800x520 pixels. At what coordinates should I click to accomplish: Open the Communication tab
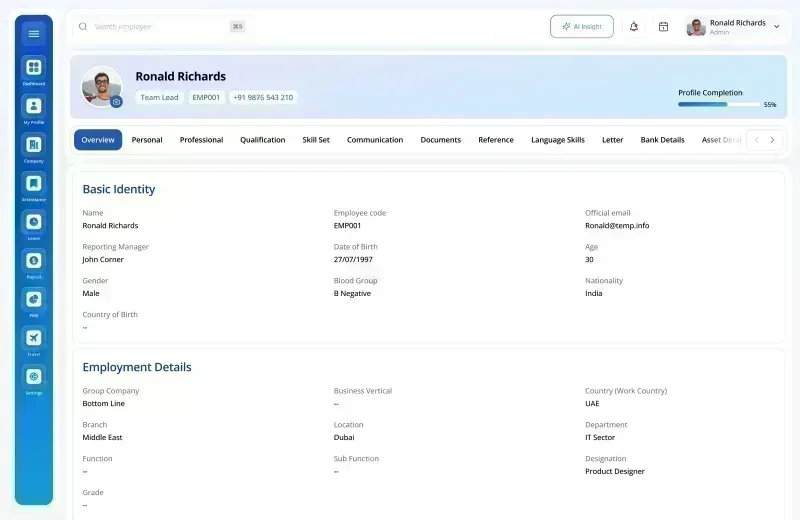click(375, 140)
